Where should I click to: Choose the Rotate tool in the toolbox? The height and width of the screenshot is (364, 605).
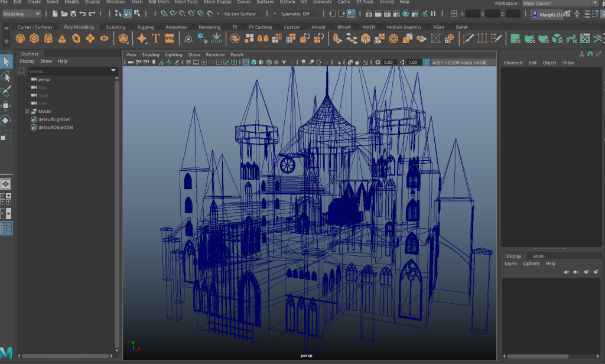pos(6,120)
